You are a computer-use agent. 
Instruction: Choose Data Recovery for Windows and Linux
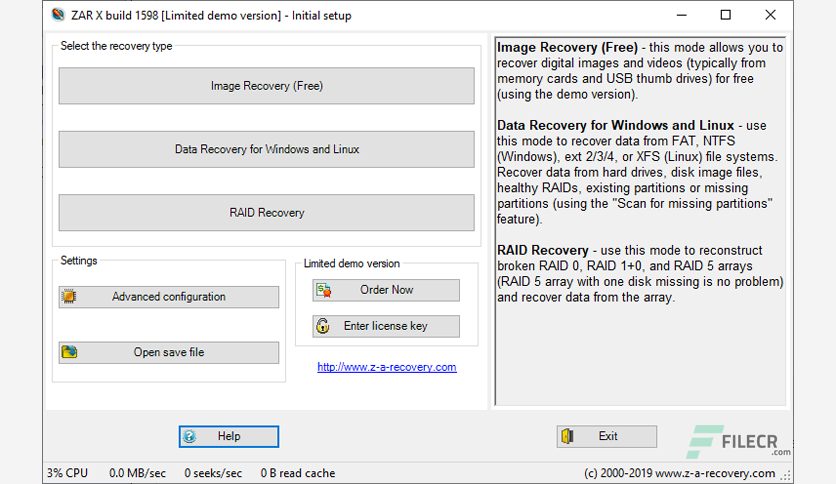click(267, 149)
